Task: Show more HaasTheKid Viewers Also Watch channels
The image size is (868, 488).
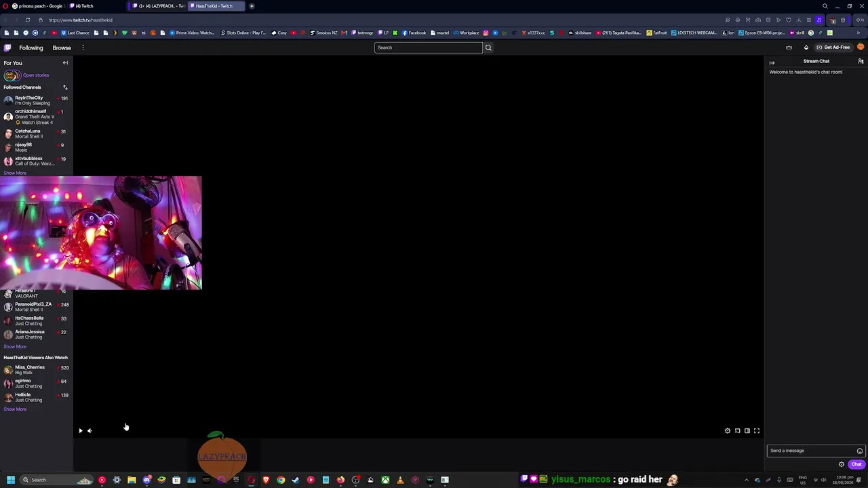Action: tap(15, 409)
